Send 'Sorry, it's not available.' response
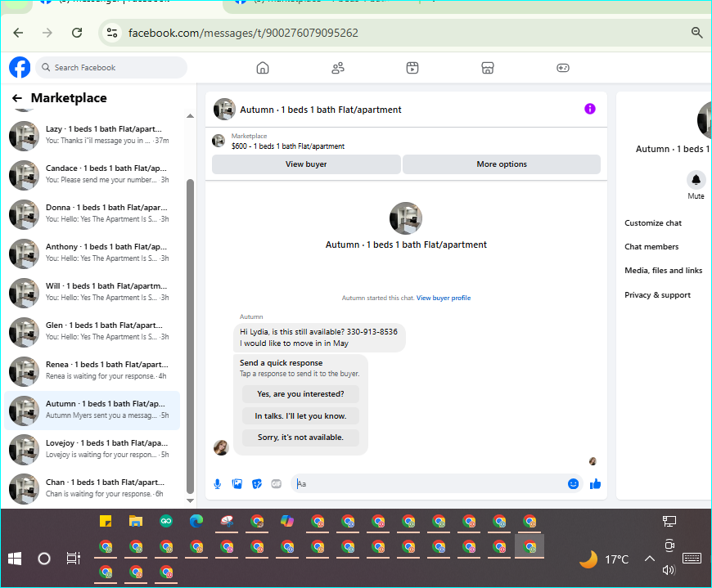 [x=300, y=438]
